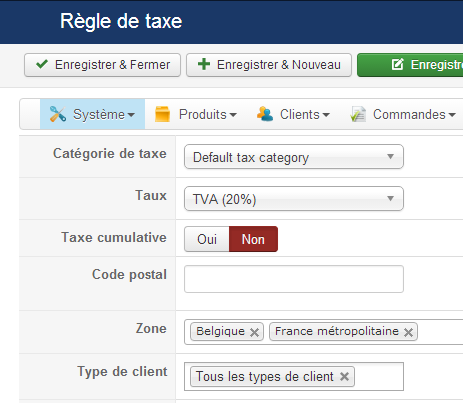Open the Clients dropdown menu
Image resolution: width=463 pixels, height=403 pixels.
(293, 114)
